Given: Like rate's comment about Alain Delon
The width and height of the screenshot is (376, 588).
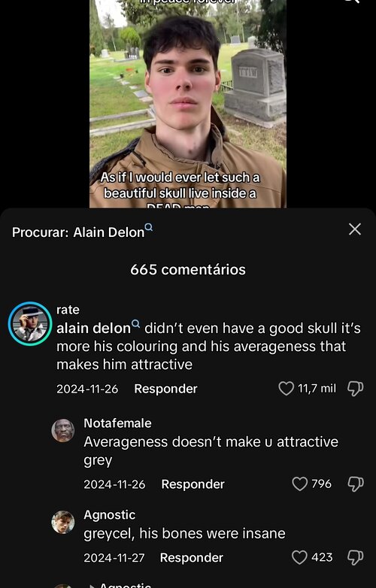Looking at the screenshot, I should click(286, 389).
